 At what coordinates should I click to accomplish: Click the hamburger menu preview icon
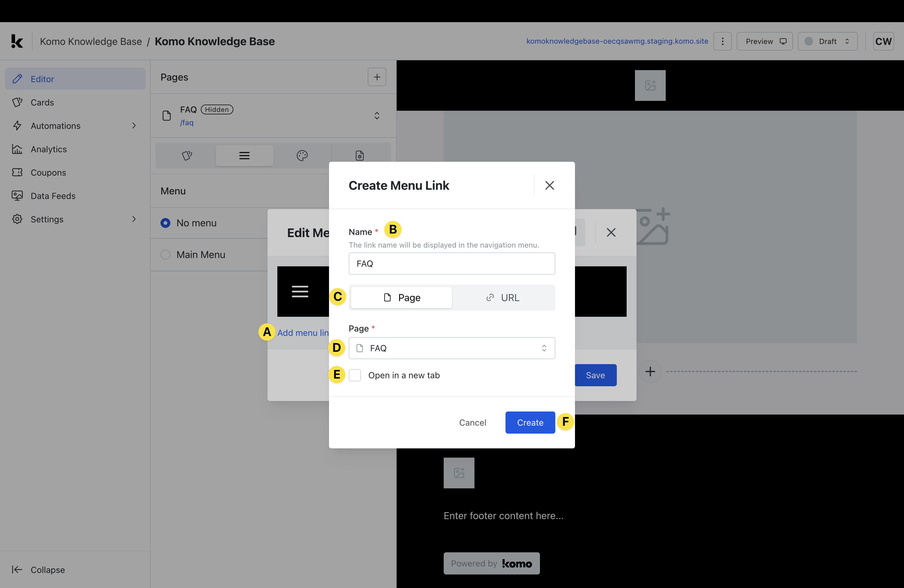pyautogui.click(x=300, y=291)
